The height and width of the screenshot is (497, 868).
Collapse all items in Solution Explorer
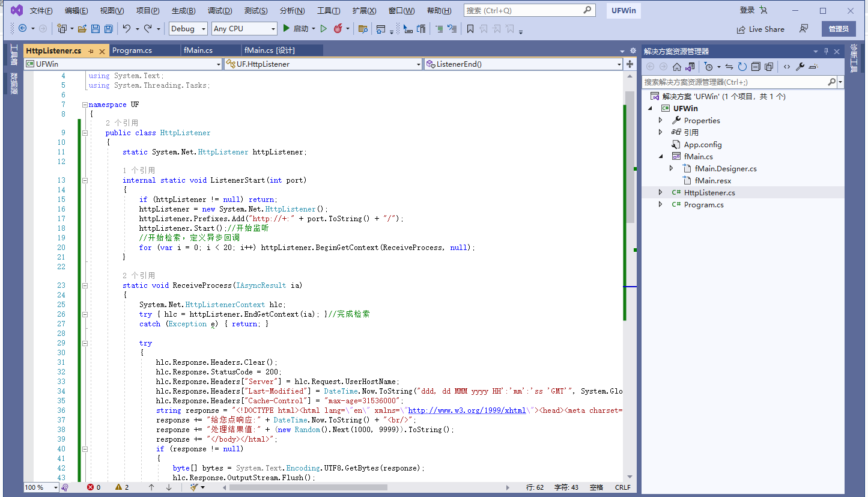pyautogui.click(x=756, y=67)
